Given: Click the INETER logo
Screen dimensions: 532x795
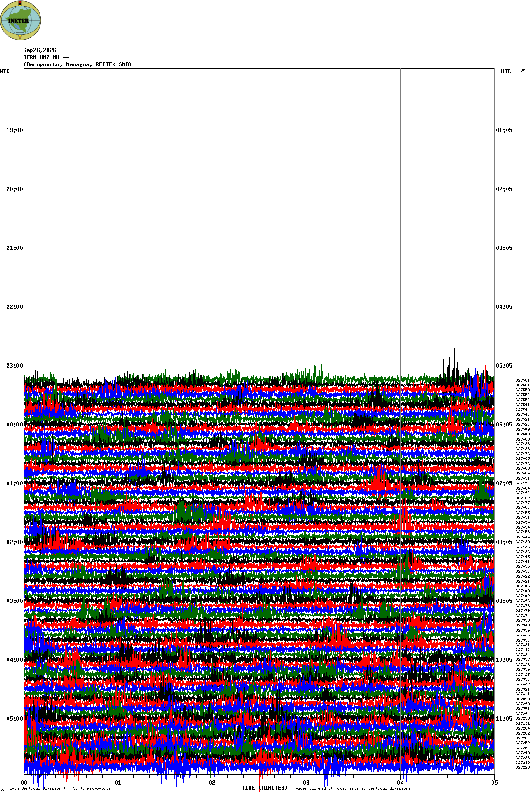Looking at the screenshot, I should click(x=21, y=20).
